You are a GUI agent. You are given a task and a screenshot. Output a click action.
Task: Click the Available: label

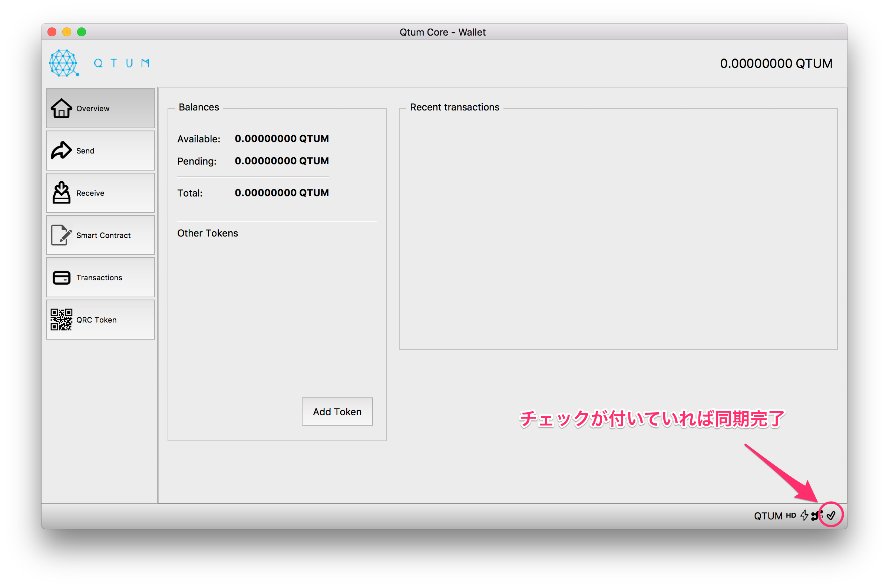[199, 139]
